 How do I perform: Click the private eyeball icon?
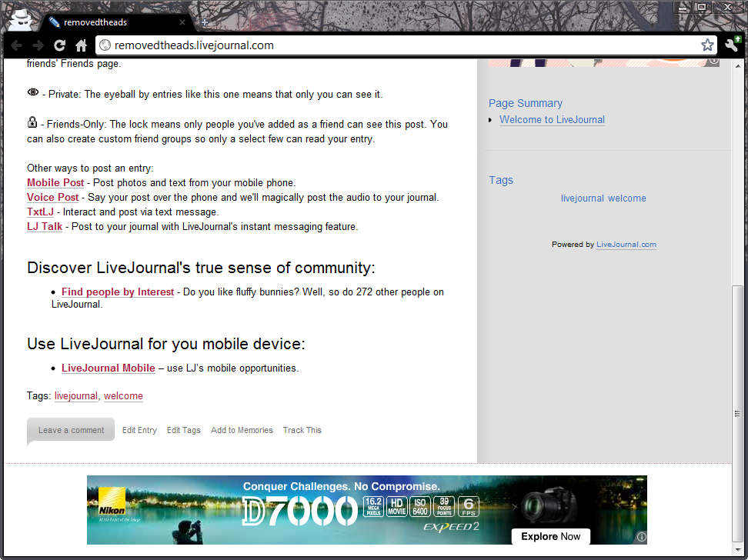pos(33,92)
